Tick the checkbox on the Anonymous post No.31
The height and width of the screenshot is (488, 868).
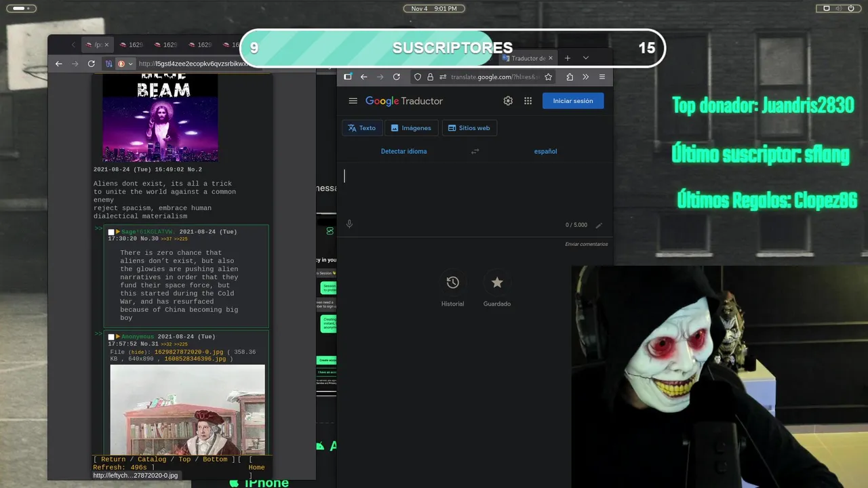coord(111,338)
